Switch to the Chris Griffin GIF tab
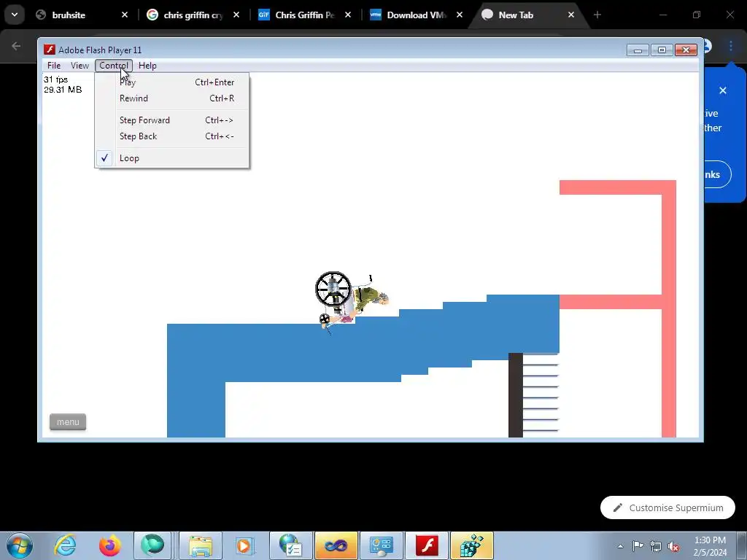The width and height of the screenshot is (747, 560). pos(304,15)
